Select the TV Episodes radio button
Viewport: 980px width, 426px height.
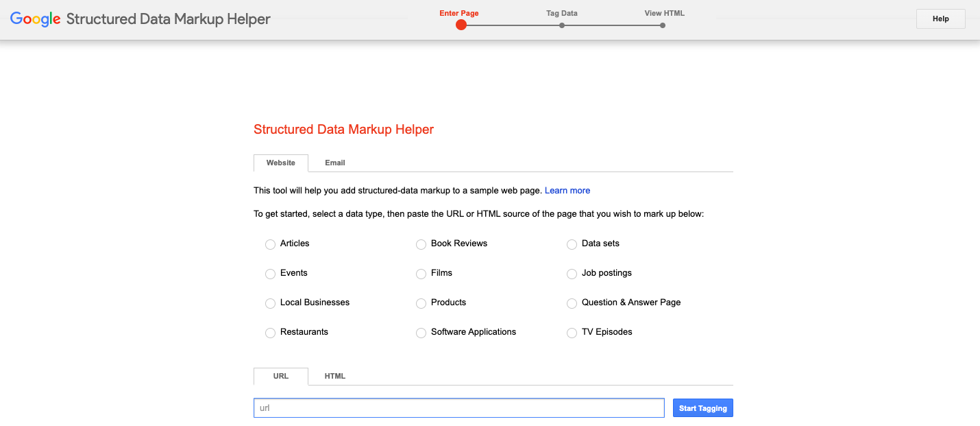[572, 333]
